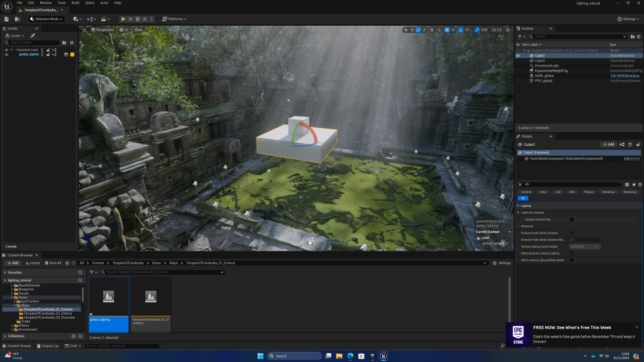
Task: Toggle visibility eye of Persistent Level
Action: (x=6, y=50)
